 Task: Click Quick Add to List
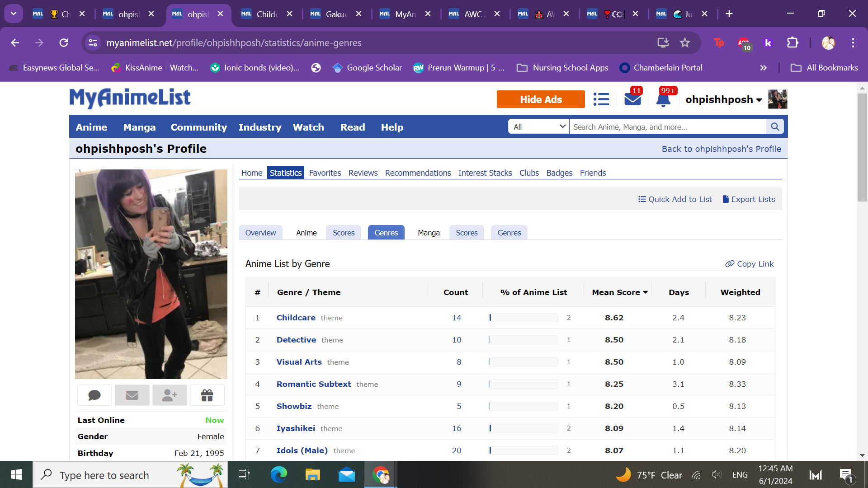(675, 199)
